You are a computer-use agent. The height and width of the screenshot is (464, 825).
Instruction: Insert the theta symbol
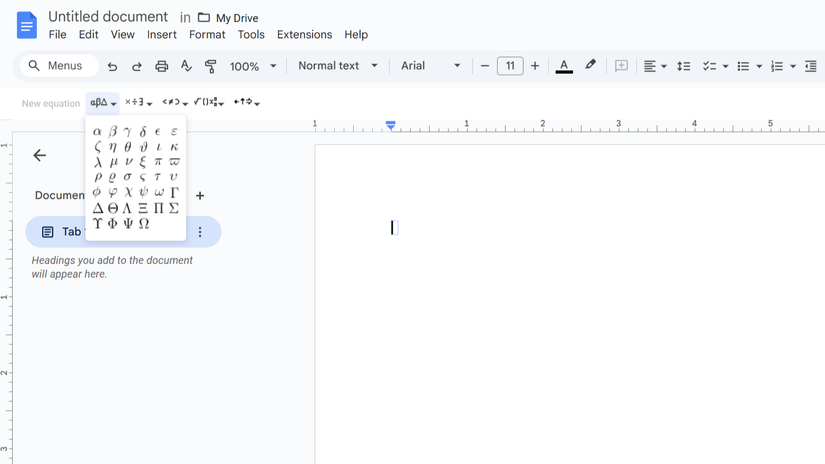tap(128, 147)
